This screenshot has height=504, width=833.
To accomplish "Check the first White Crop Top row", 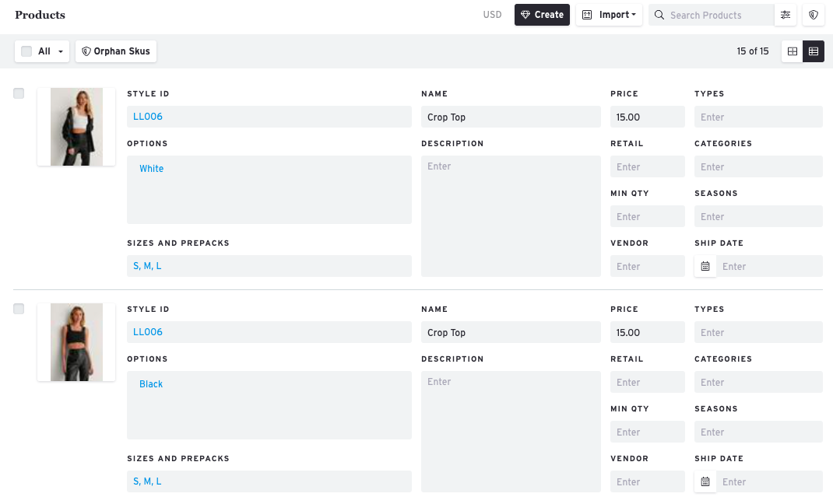I will [x=19, y=93].
